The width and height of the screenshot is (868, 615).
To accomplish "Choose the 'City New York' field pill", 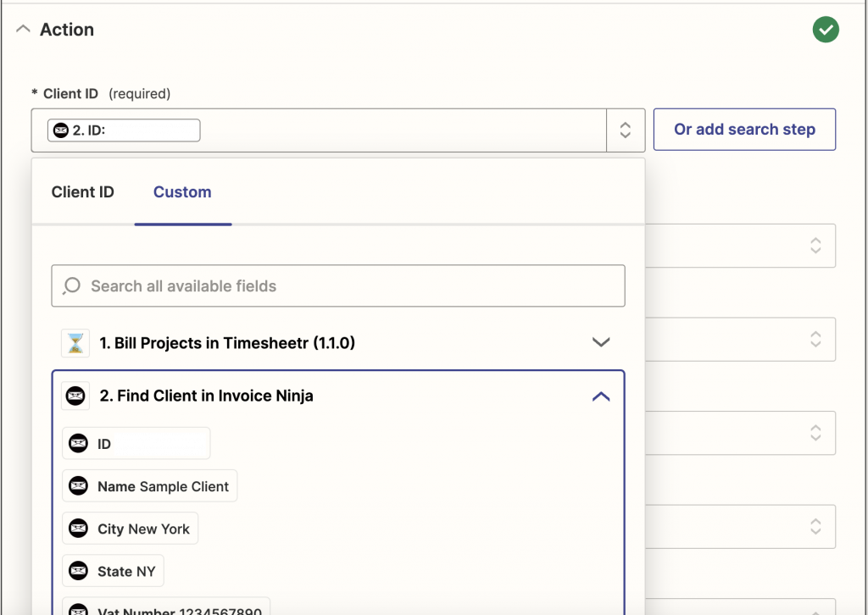I will (x=130, y=529).
